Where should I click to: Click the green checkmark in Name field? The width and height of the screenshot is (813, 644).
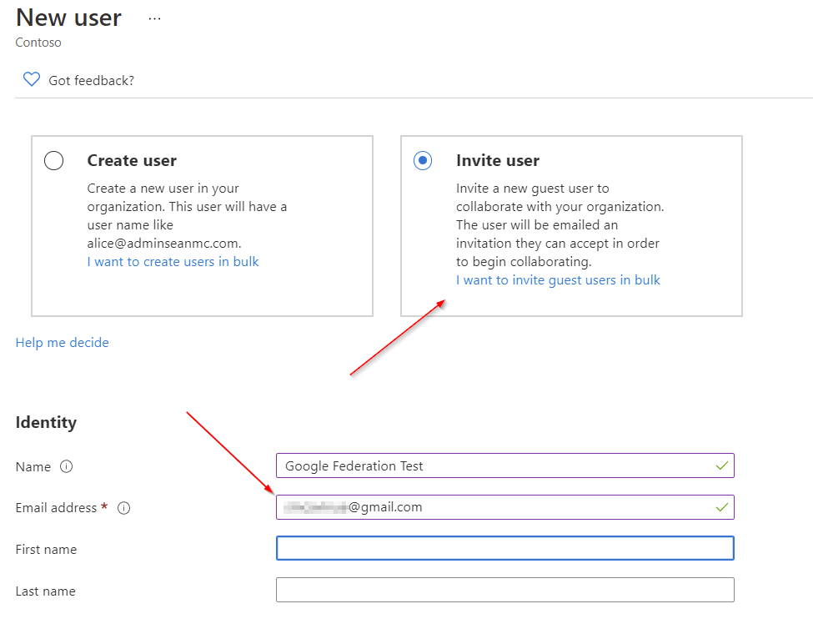click(x=721, y=465)
